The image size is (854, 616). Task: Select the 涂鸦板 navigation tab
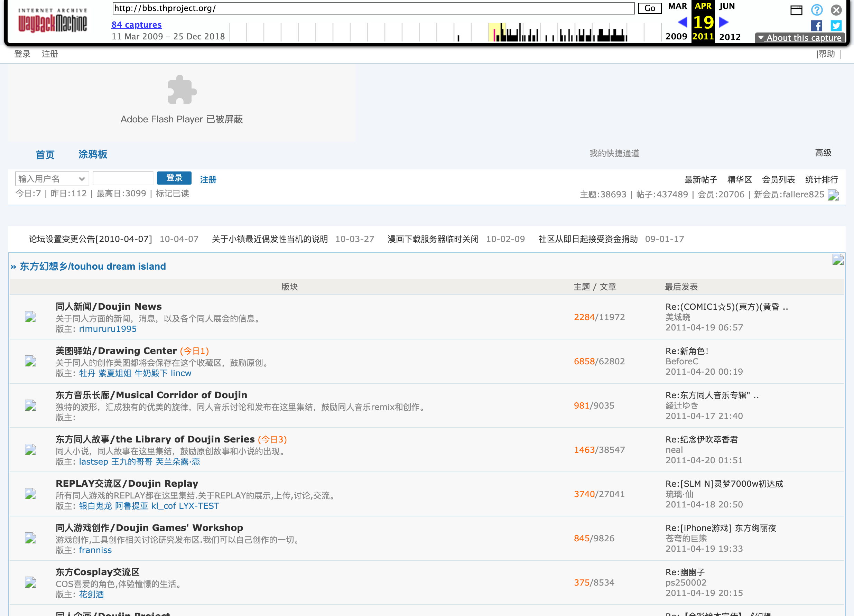[x=93, y=155]
